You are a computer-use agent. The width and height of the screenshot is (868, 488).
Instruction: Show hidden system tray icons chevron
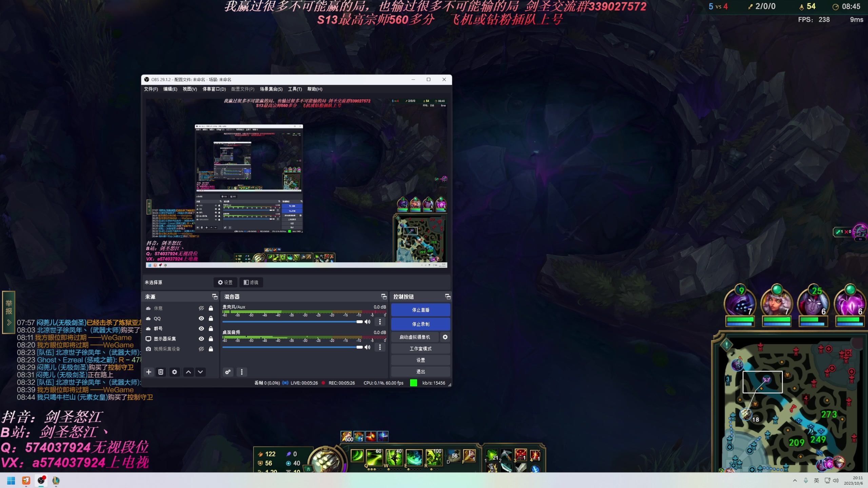click(x=795, y=481)
